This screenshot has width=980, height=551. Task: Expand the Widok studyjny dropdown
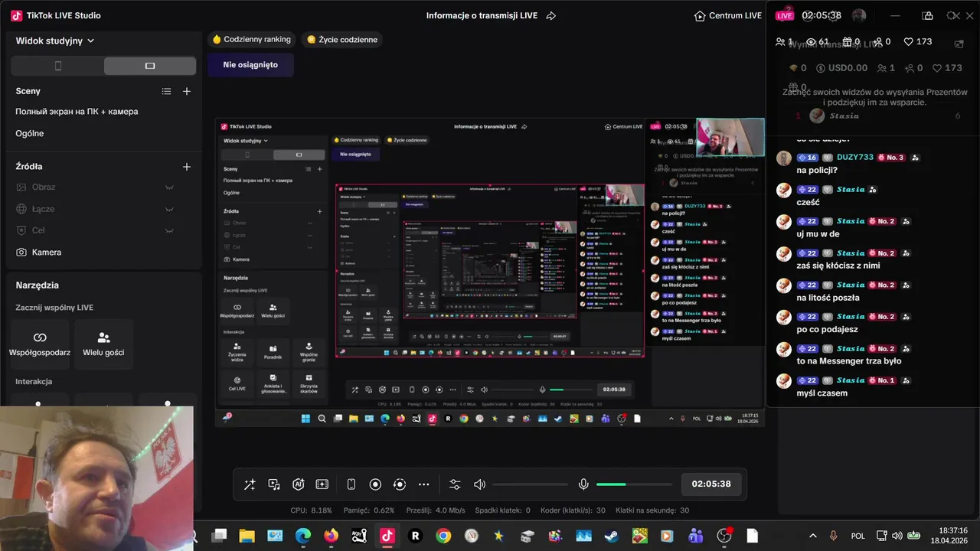(55, 41)
